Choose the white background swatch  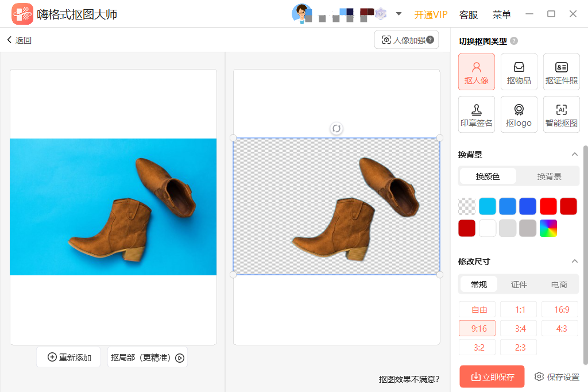point(487,228)
